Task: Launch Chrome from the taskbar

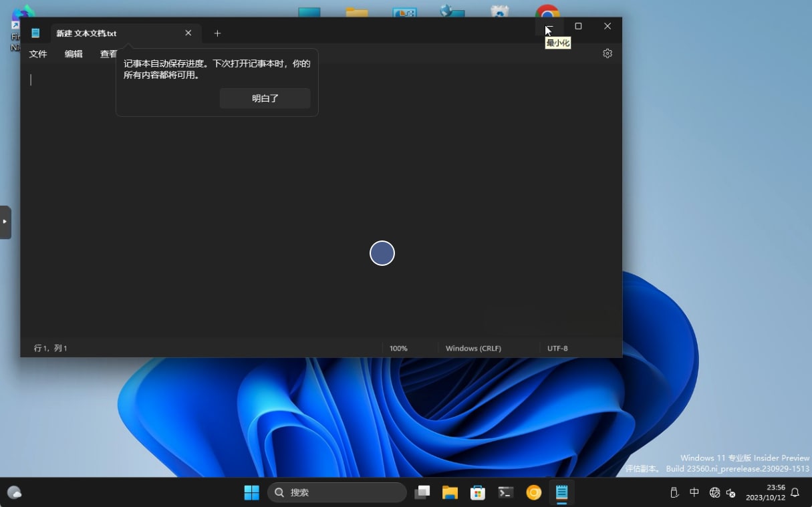Action: tap(533, 492)
